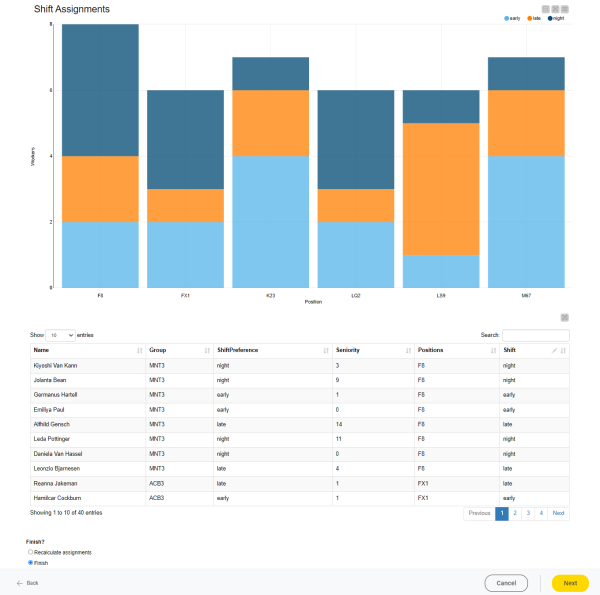
Task: Click the Back link text
Action: pyautogui.click(x=33, y=583)
